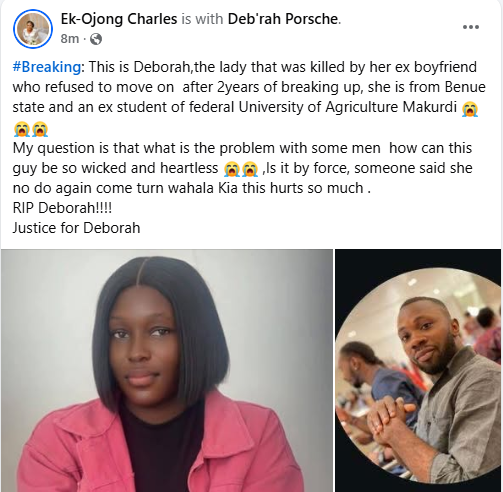Click the "My question is that" paragraph
The width and height of the screenshot is (503, 492).
(242, 168)
